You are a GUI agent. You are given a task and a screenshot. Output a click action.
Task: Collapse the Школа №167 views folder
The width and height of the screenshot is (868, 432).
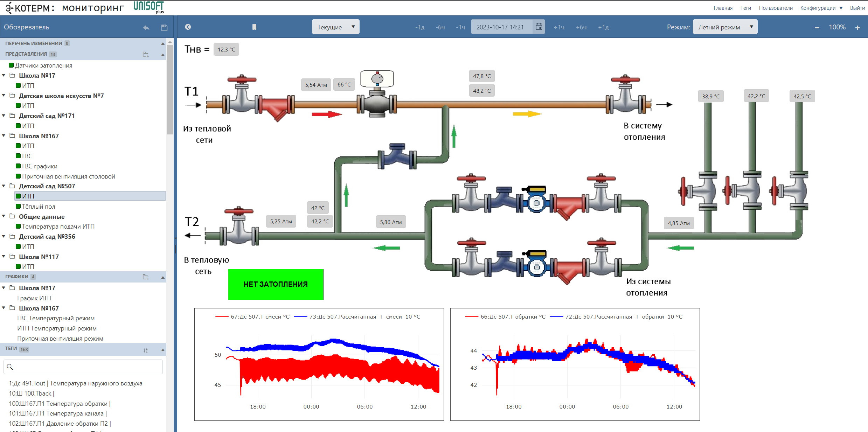click(x=4, y=136)
